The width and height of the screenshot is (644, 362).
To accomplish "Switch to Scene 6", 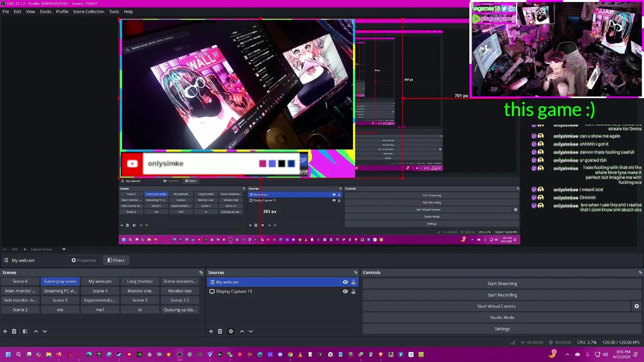I will [x=20, y=282].
